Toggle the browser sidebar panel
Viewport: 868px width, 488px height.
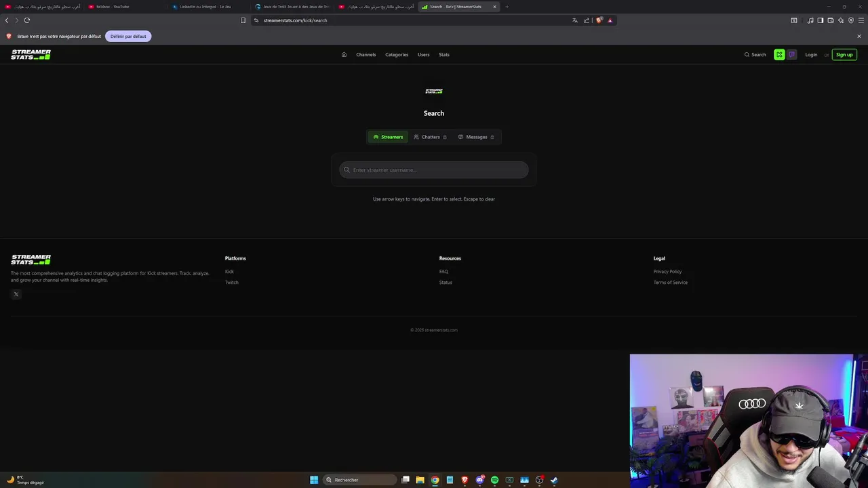(821, 20)
